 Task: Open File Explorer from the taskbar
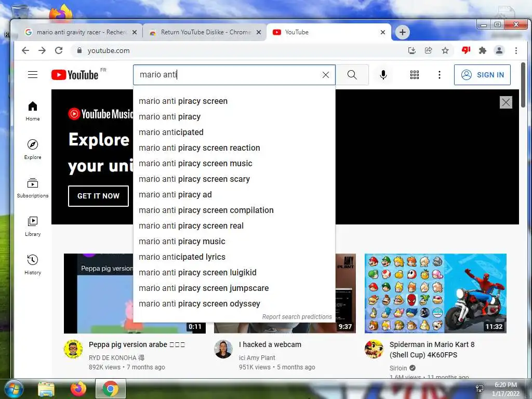point(46,389)
